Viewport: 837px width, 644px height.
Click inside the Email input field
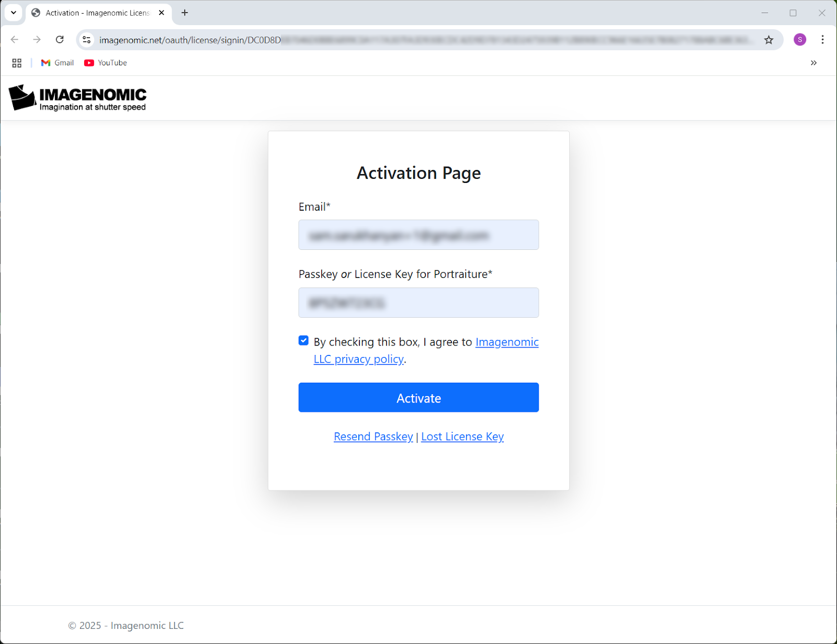(x=418, y=235)
